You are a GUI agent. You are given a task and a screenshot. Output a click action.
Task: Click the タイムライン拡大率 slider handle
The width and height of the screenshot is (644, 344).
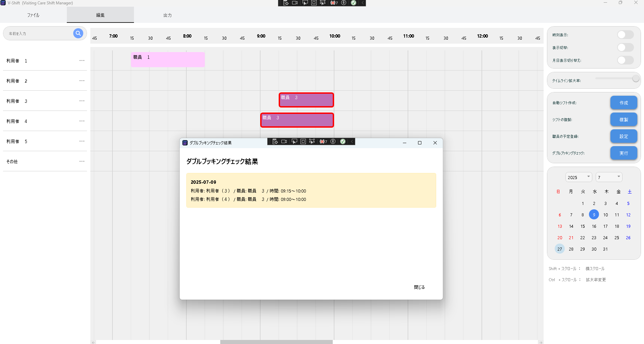[635, 79]
